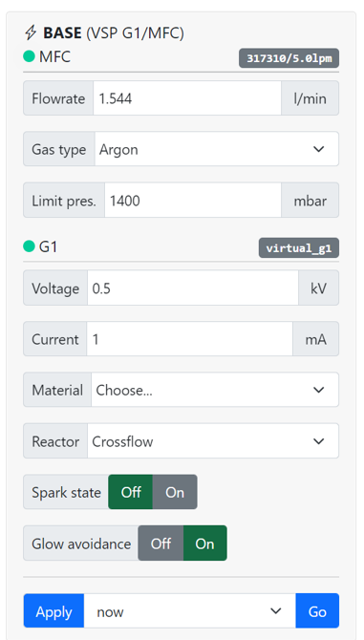Focus the Flowrate input field
Viewport: 364px width, 640px height.
(187, 98)
